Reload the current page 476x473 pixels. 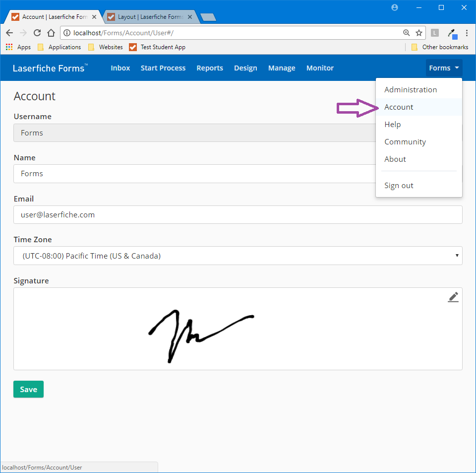[x=37, y=33]
